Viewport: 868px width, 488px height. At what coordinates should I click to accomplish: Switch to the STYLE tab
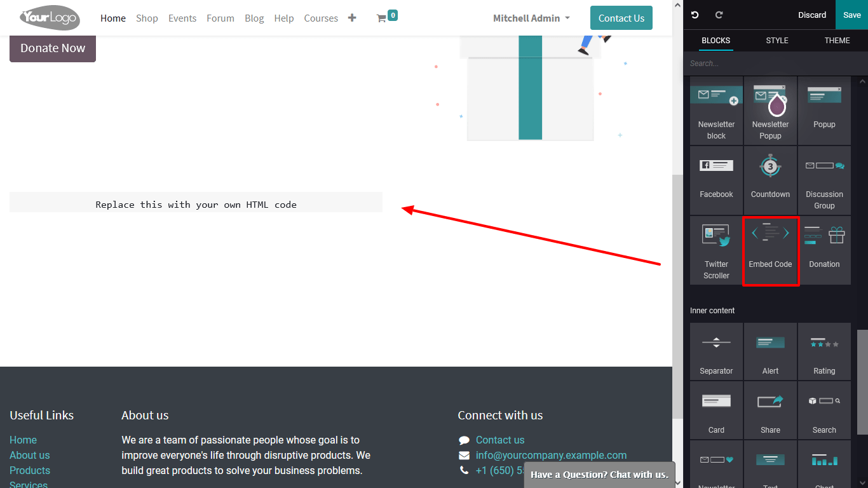point(777,40)
